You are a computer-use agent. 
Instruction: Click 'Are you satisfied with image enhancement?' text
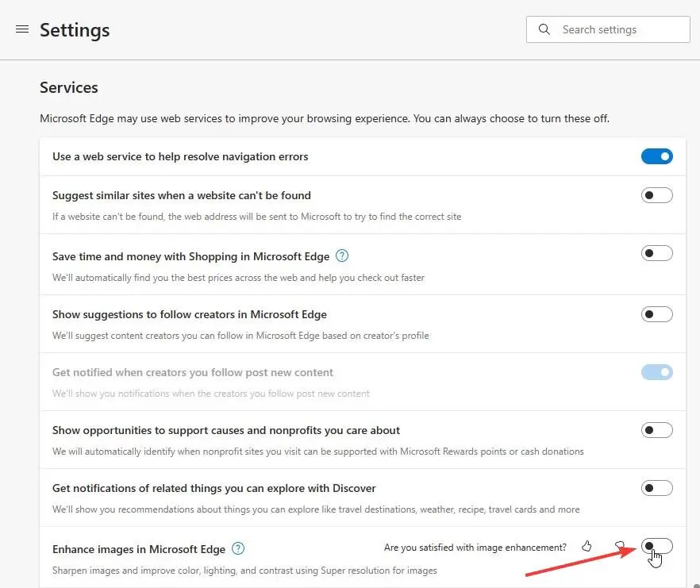tap(475, 548)
